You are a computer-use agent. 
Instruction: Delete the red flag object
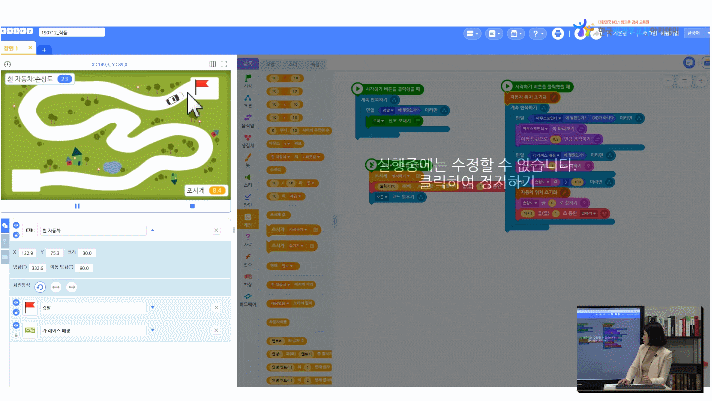click(x=216, y=307)
